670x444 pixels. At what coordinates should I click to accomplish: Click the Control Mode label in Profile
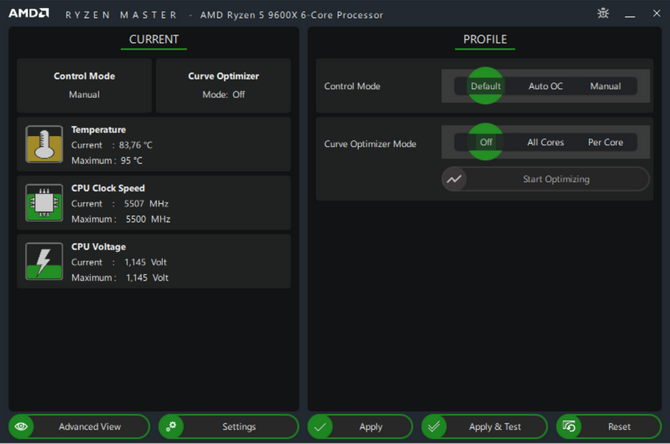pos(352,86)
